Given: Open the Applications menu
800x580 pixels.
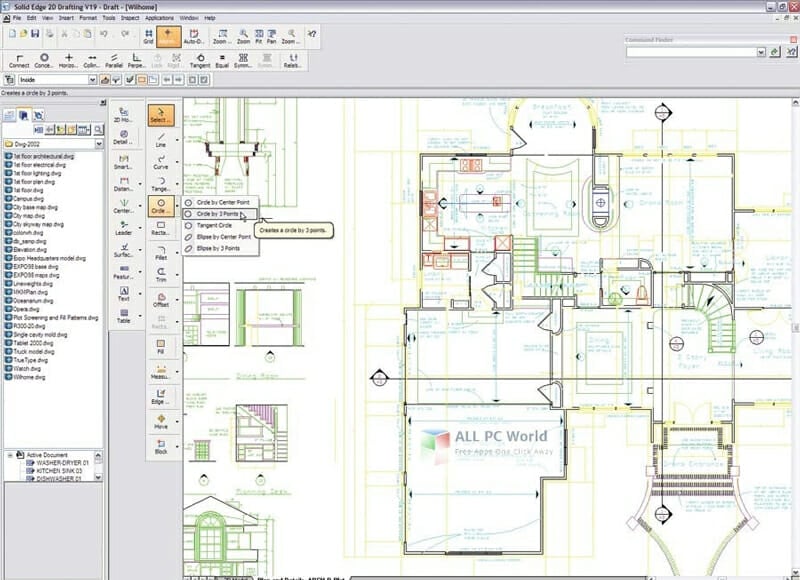Looking at the screenshot, I should (159, 18).
